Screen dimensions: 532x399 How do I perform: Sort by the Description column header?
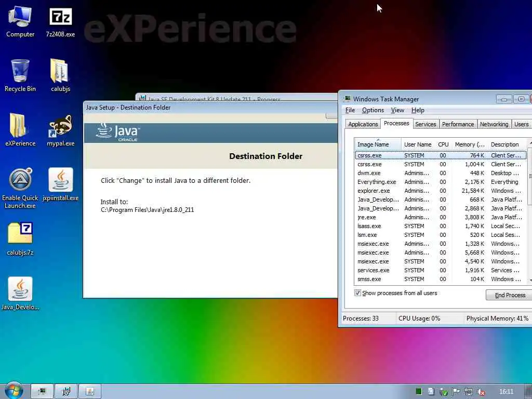click(x=508, y=144)
